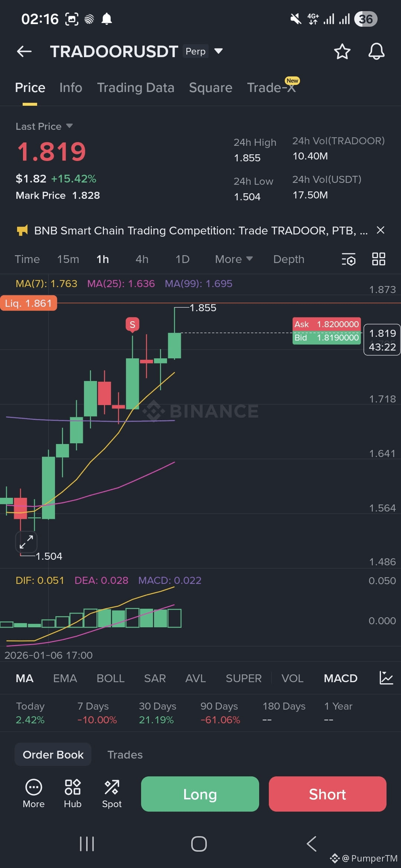Switch to the Trades tab
Image resolution: width=401 pixels, height=868 pixels.
click(x=125, y=754)
